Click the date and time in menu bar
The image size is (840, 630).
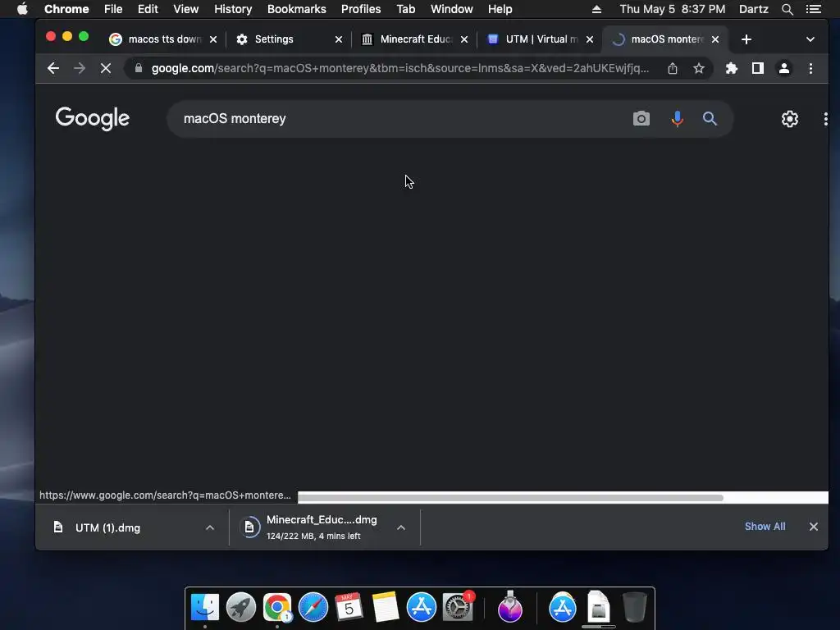coord(673,9)
